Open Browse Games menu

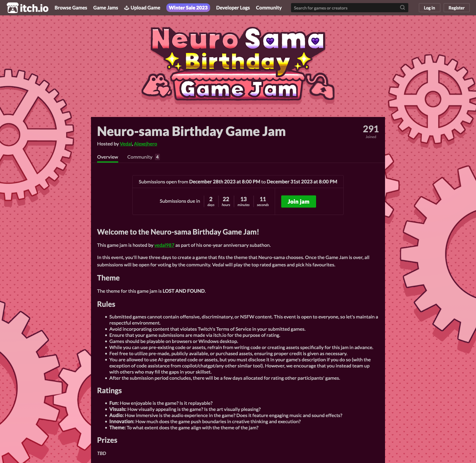(x=71, y=8)
